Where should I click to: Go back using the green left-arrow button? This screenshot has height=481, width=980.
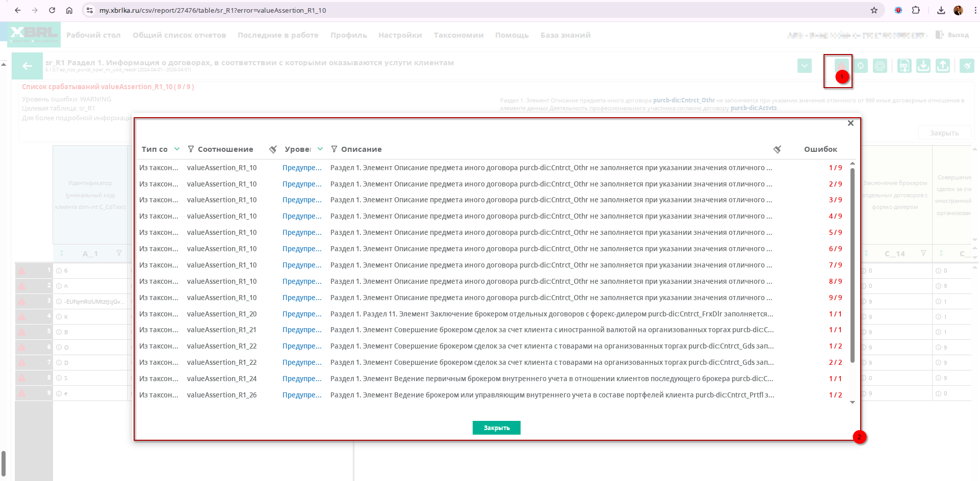click(27, 66)
